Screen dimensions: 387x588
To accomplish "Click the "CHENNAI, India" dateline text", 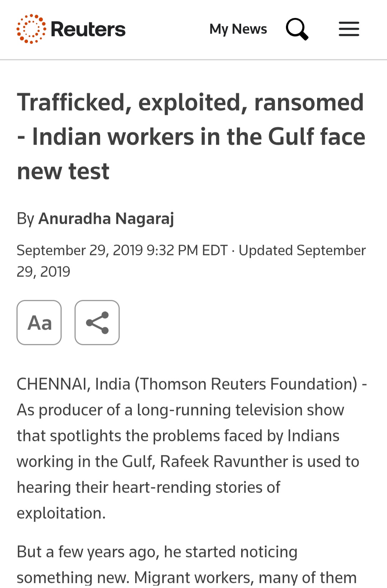I will pyautogui.click(x=73, y=384).
